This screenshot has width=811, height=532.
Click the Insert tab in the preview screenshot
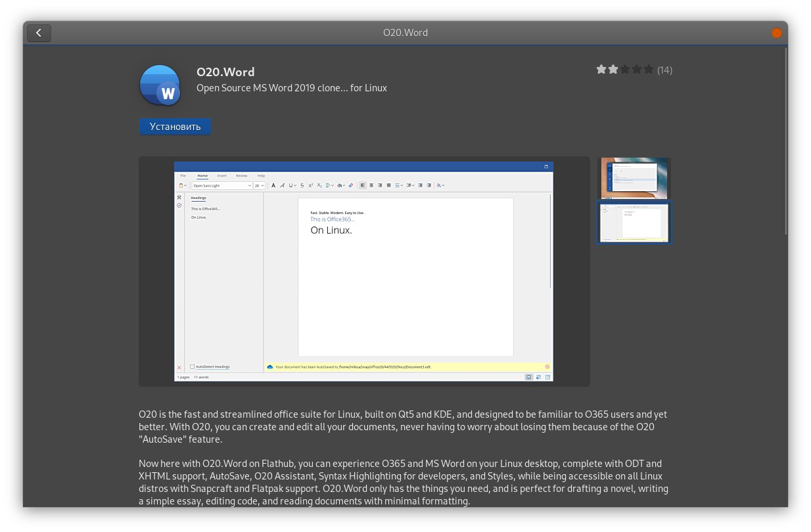[222, 175]
